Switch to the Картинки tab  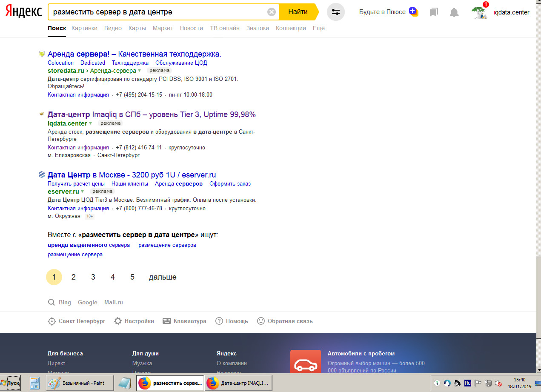85,28
